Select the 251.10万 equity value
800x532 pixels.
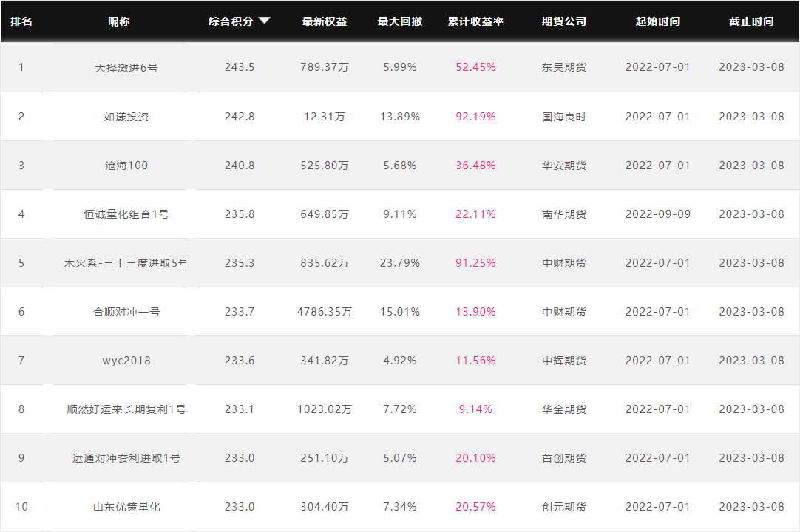(325, 458)
